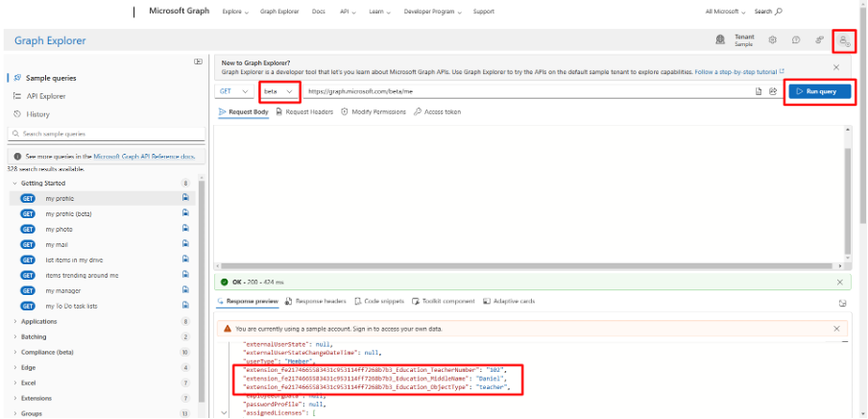
Task: Open the beta version dropdown
Action: (x=278, y=91)
